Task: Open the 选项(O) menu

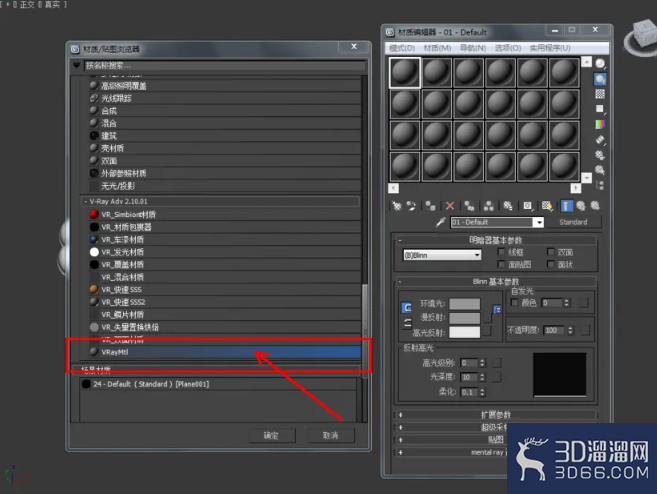Action: pos(508,48)
